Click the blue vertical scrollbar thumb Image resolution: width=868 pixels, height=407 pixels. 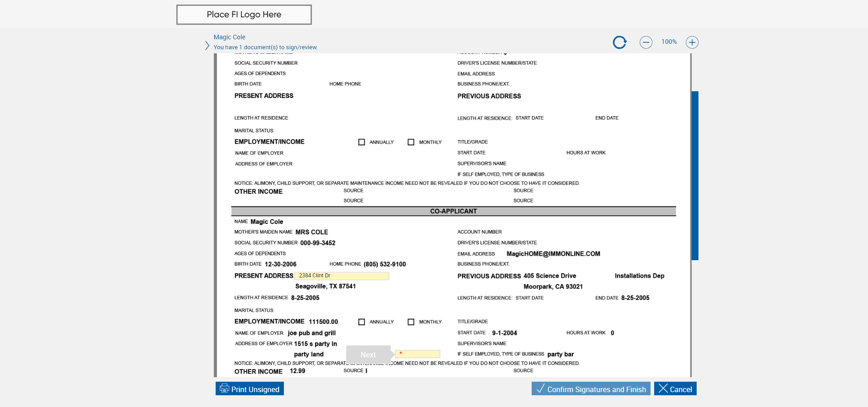click(695, 175)
